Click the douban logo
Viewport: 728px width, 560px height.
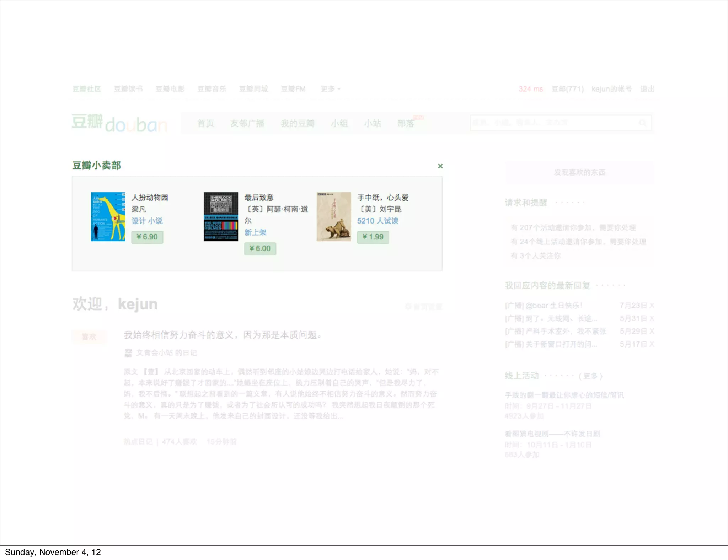click(x=119, y=123)
